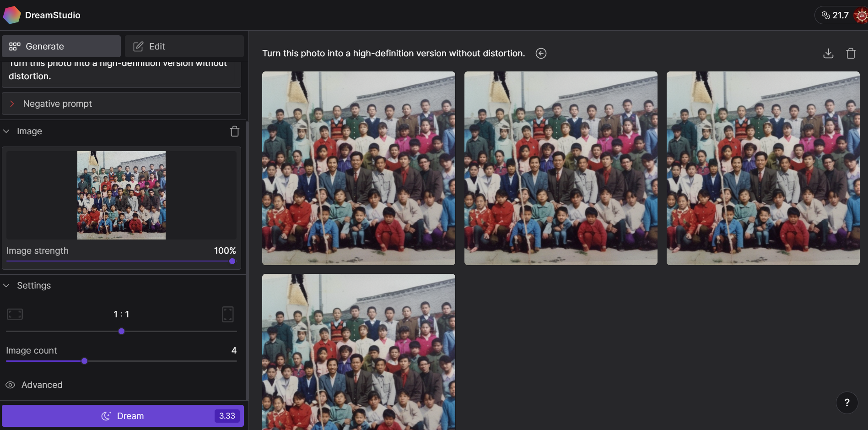This screenshot has width=868, height=430.
Task: Open the third generated image
Action: (x=763, y=168)
